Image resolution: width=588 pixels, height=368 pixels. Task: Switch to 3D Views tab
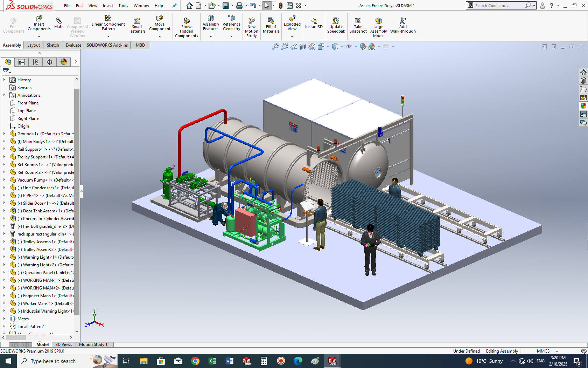point(64,345)
